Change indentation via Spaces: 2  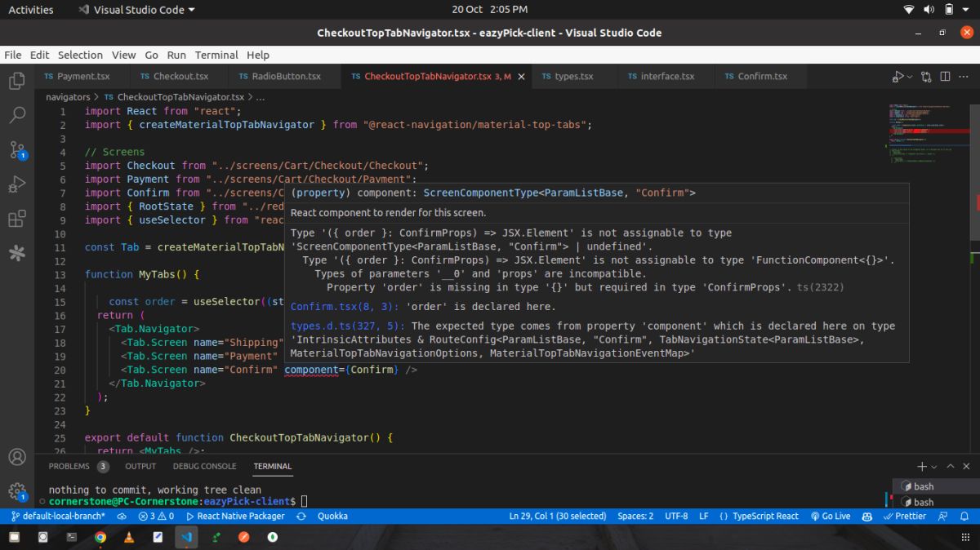pos(635,516)
